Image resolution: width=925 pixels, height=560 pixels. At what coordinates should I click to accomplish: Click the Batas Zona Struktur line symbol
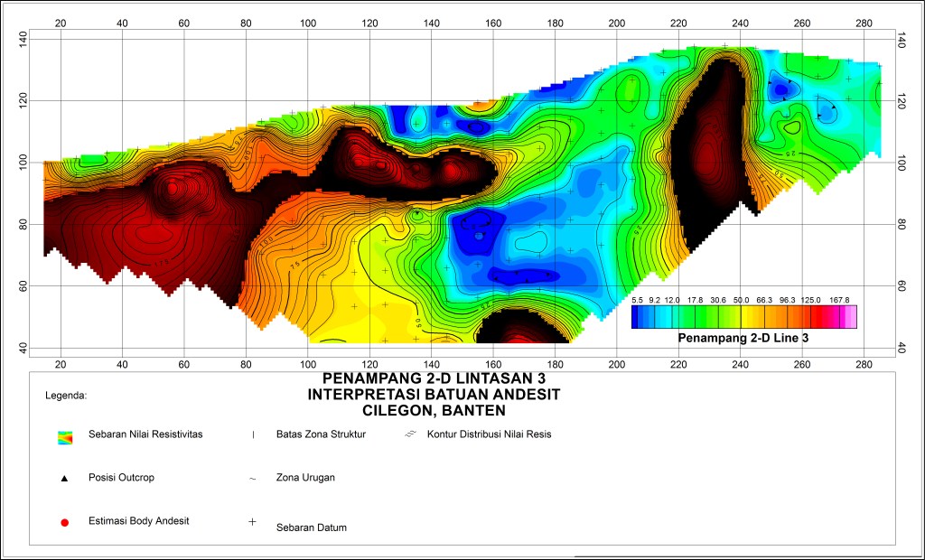click(x=252, y=434)
